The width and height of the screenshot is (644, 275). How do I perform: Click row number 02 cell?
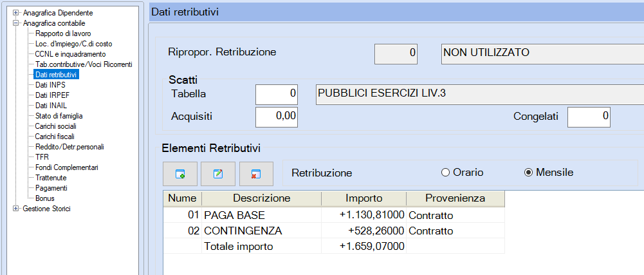click(182, 231)
